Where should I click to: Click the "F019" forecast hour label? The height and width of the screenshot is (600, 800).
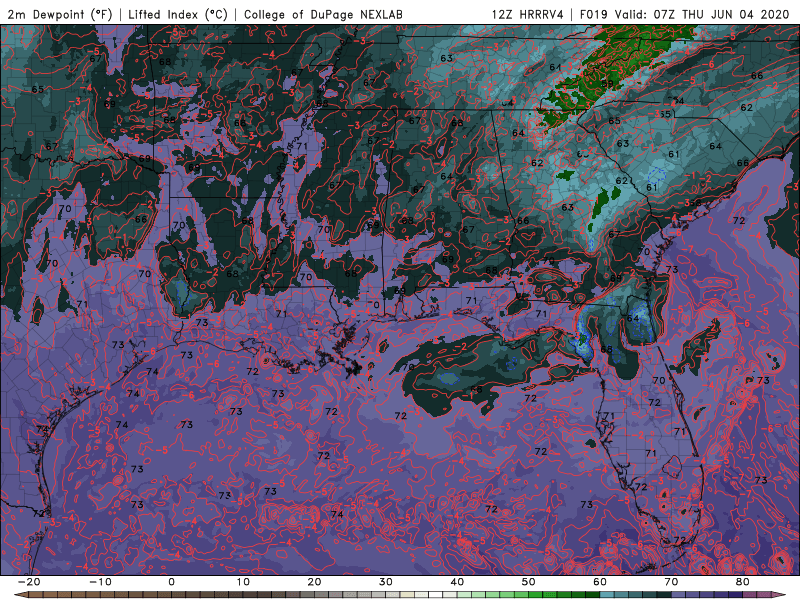(593, 14)
